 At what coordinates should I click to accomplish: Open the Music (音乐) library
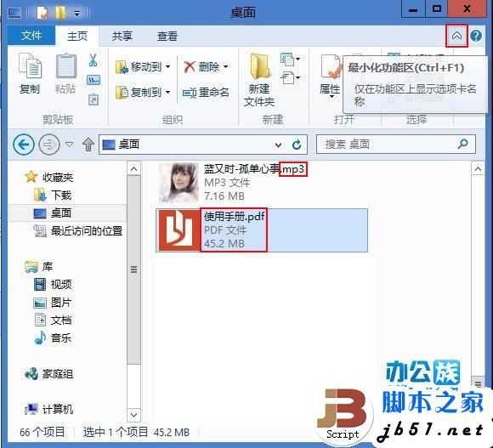tap(53, 338)
